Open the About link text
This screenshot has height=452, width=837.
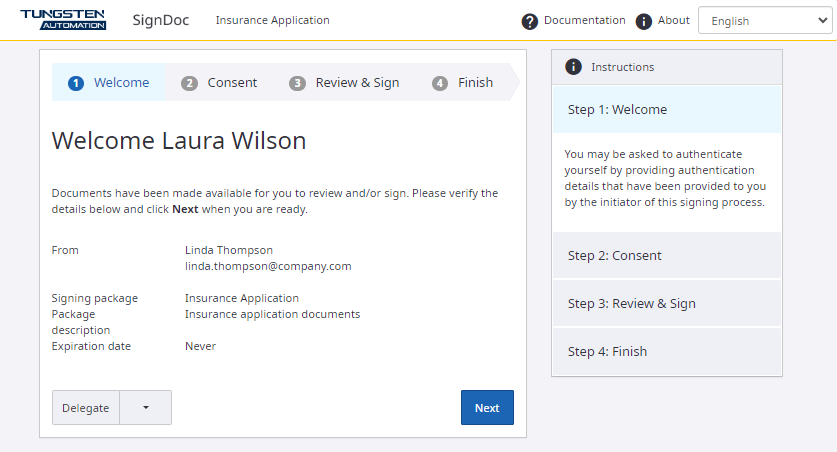tap(674, 21)
